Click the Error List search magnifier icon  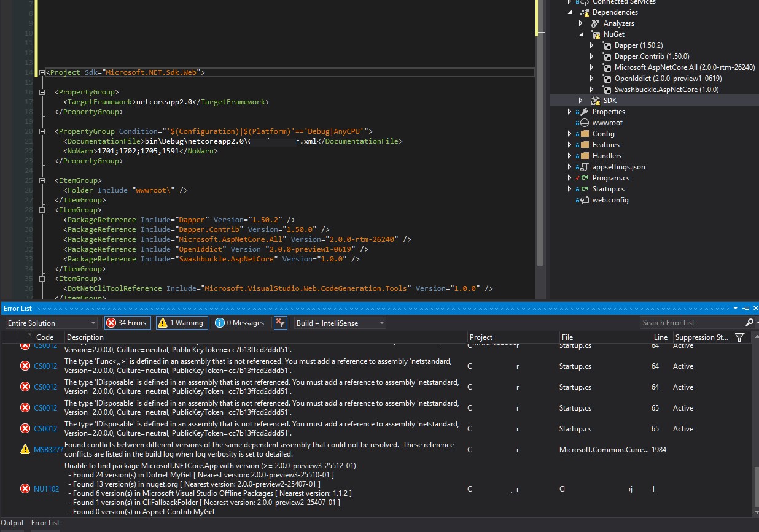tap(749, 323)
